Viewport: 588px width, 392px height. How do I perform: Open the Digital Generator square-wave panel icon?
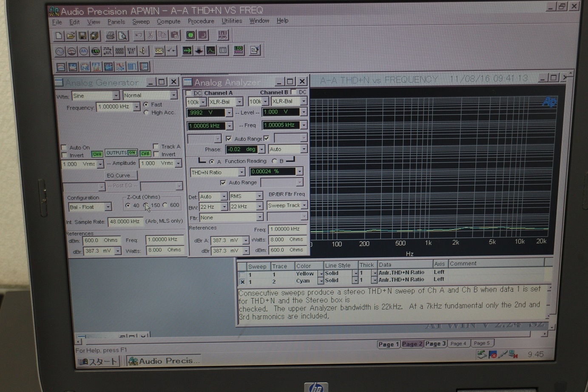(x=84, y=51)
